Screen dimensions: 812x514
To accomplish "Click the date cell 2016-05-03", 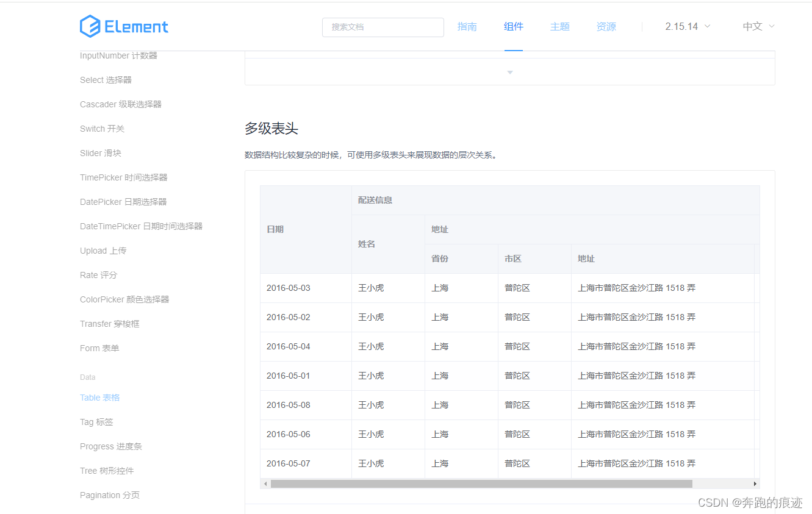I will pos(306,288).
